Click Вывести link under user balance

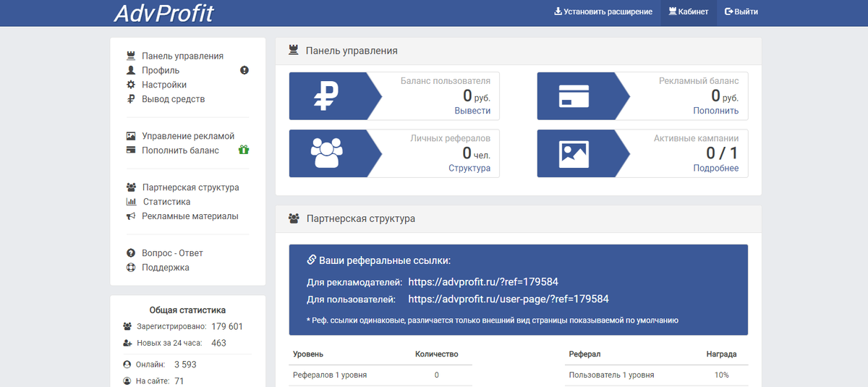tap(472, 111)
